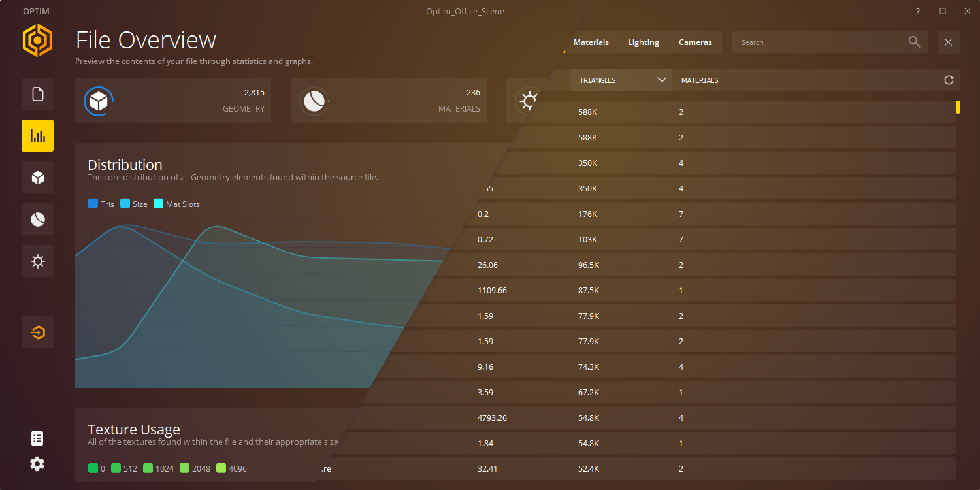The height and width of the screenshot is (490, 980).
Task: Click the 9.16 size value
Action: [485, 367]
